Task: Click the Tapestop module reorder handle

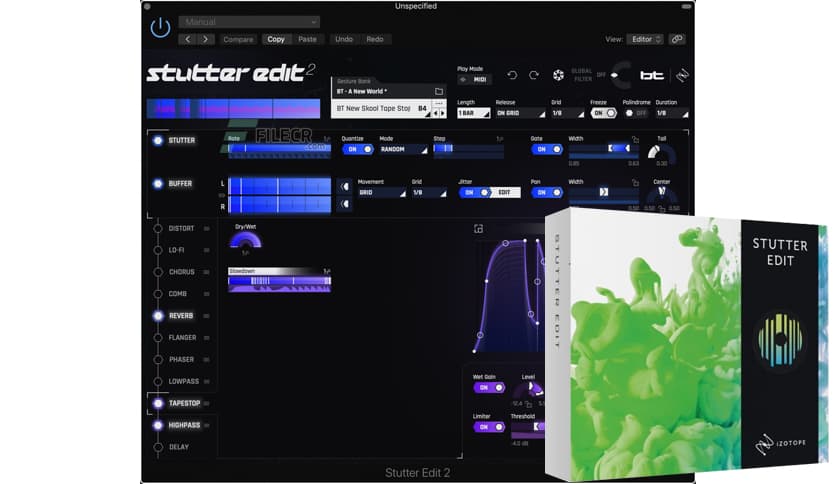Action: click(x=206, y=404)
